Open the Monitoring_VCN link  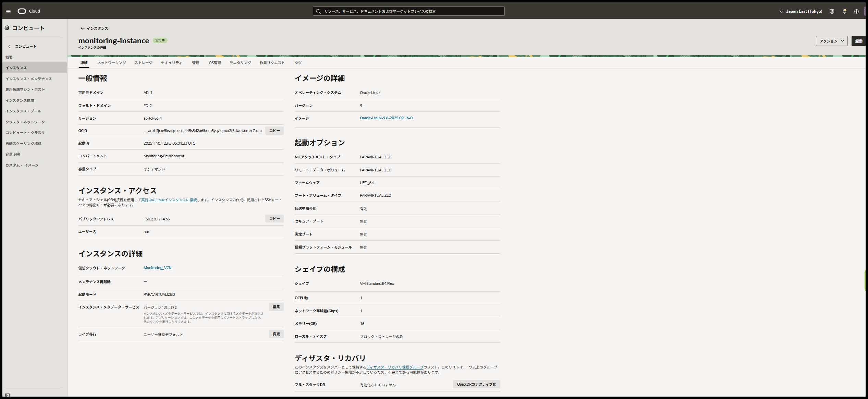tap(157, 268)
